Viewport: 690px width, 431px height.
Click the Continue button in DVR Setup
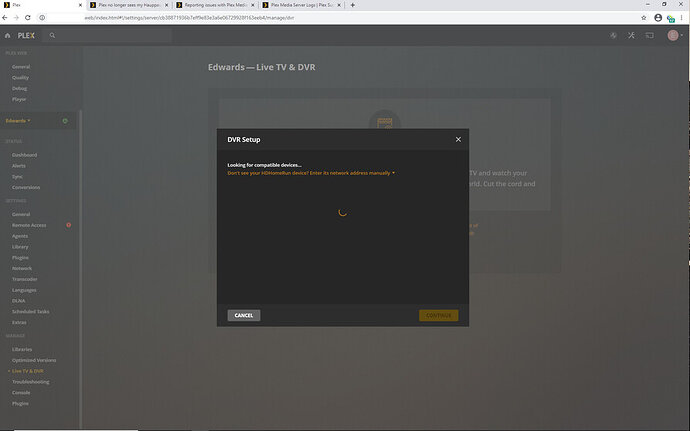438,315
